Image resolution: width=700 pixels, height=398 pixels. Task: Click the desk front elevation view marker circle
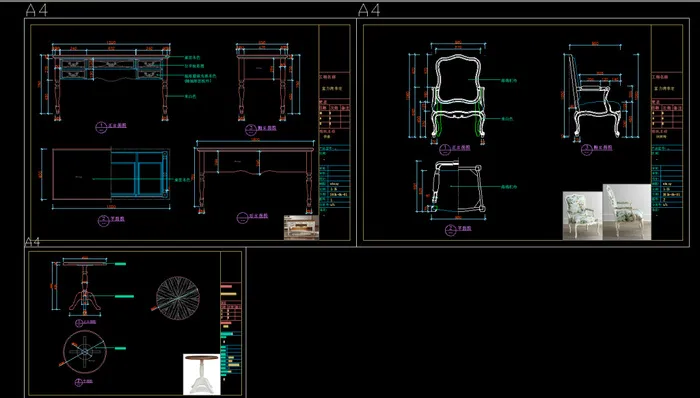[100, 127]
